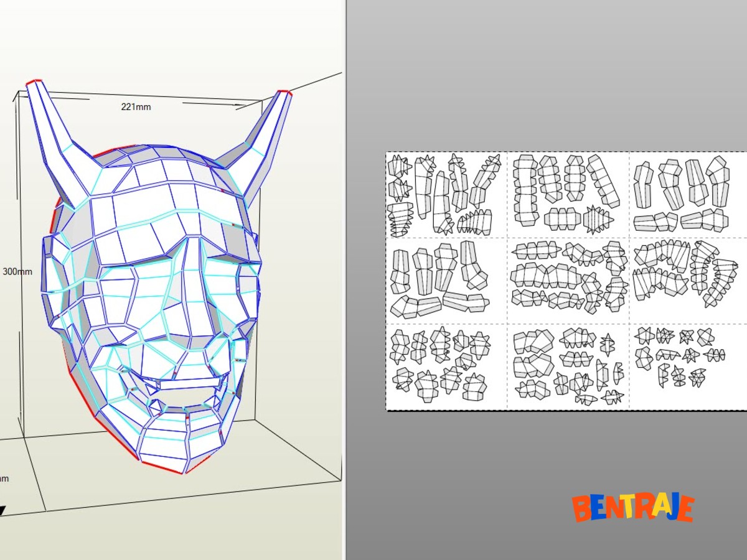Select the bottom-left pattern page in 2D view
This screenshot has height=560, width=747.
coord(446,367)
